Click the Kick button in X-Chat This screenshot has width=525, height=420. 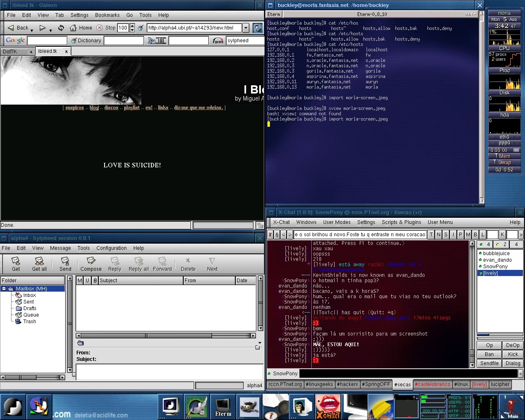pyautogui.click(x=513, y=354)
